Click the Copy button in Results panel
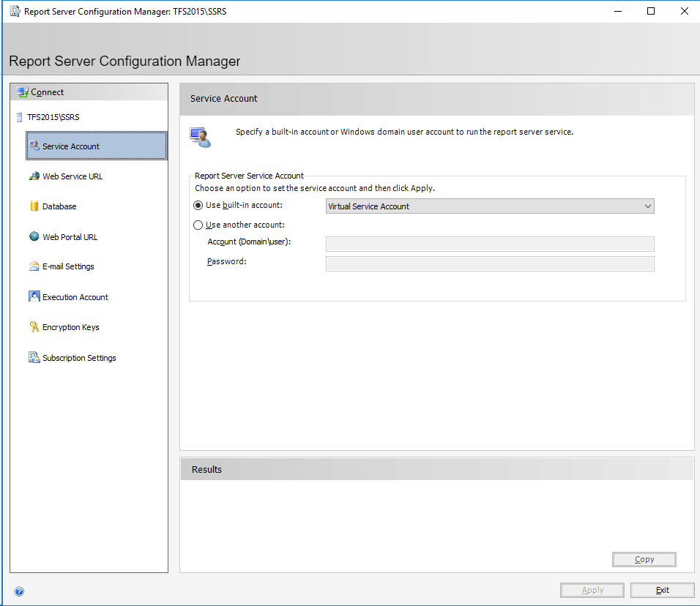Viewport: 700px width, 606px height. click(x=644, y=559)
